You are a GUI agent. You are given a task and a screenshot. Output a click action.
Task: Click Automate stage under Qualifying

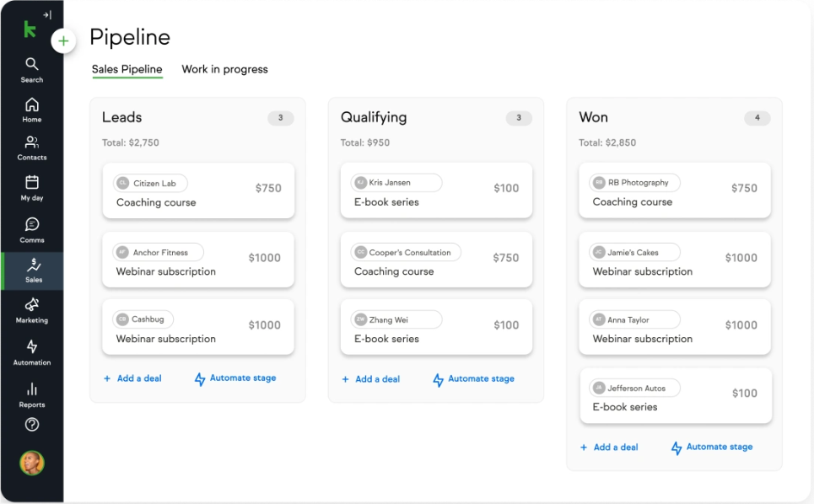click(473, 379)
